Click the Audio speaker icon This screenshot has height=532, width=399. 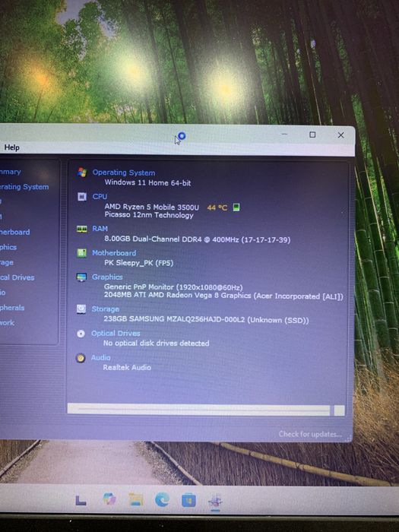coord(81,358)
